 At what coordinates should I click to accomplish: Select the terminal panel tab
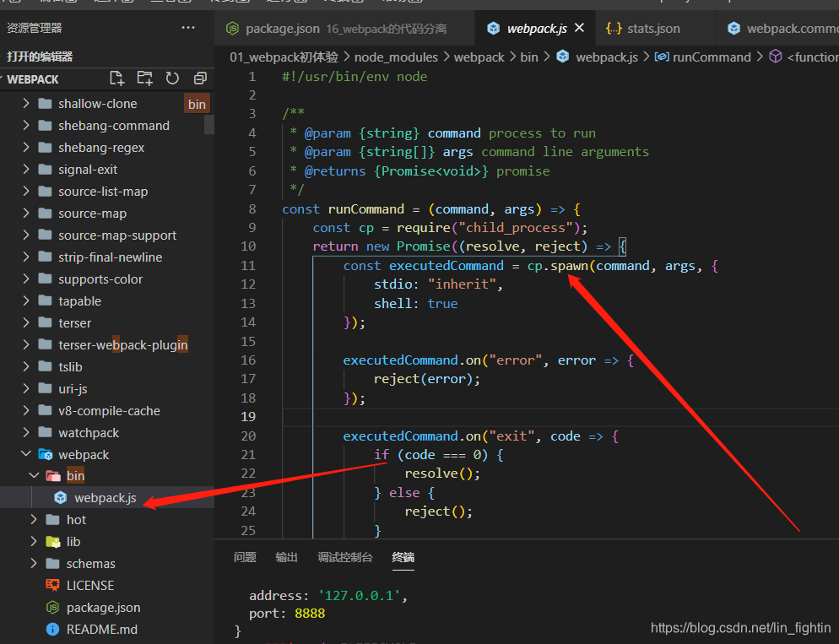coord(403,557)
